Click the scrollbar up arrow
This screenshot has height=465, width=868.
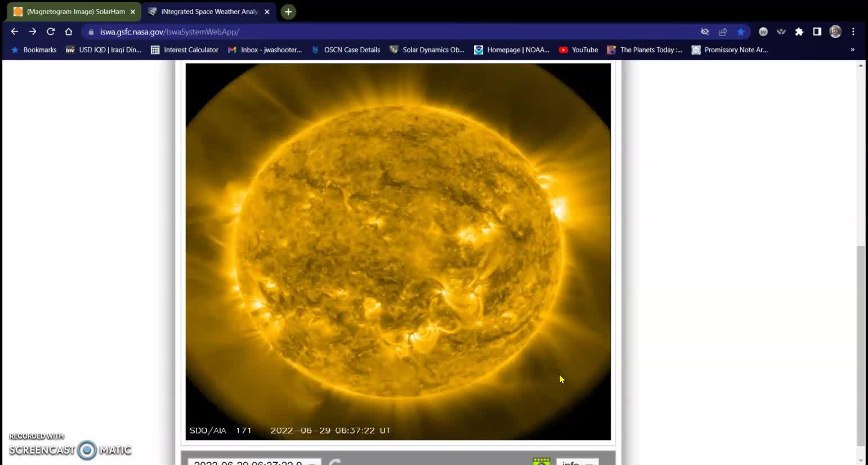coord(860,66)
